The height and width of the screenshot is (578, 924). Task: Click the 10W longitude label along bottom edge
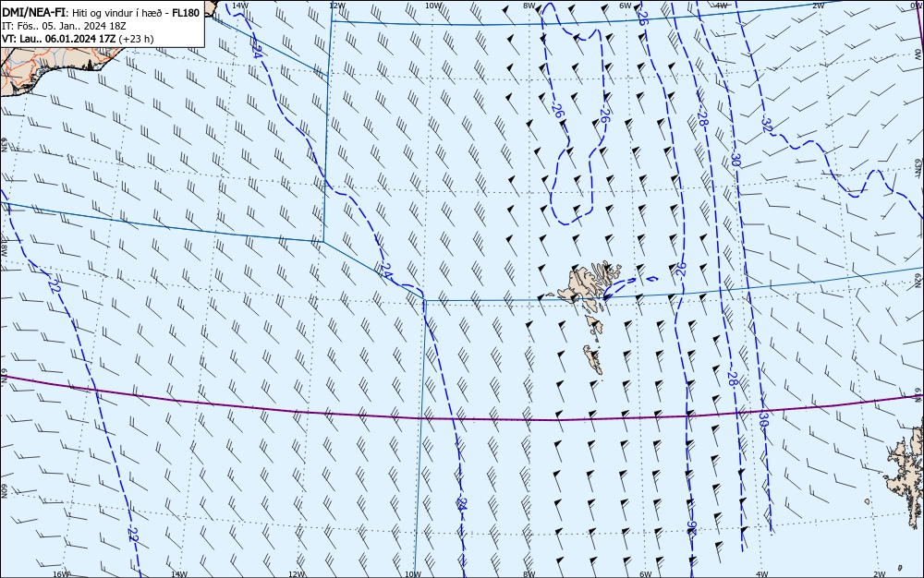pyautogui.click(x=412, y=574)
